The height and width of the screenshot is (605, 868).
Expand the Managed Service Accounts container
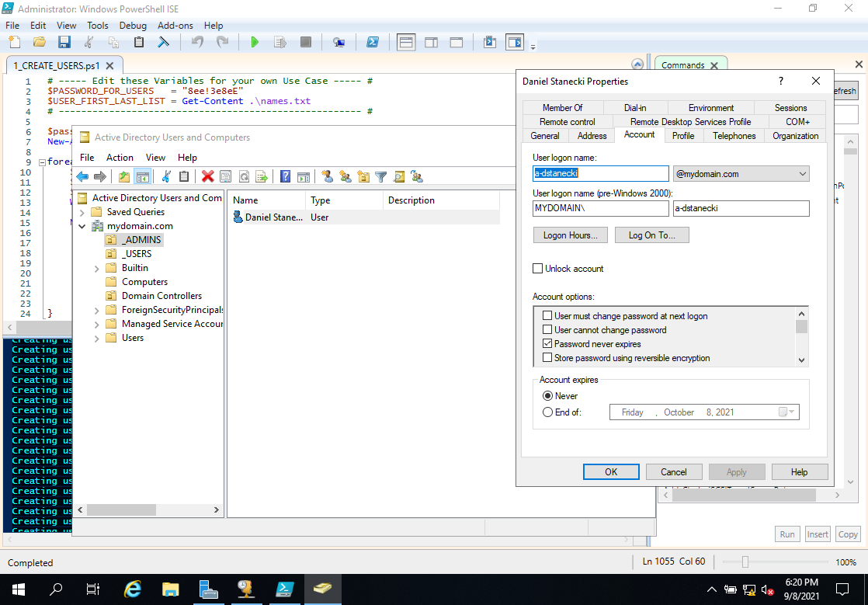[x=97, y=325]
